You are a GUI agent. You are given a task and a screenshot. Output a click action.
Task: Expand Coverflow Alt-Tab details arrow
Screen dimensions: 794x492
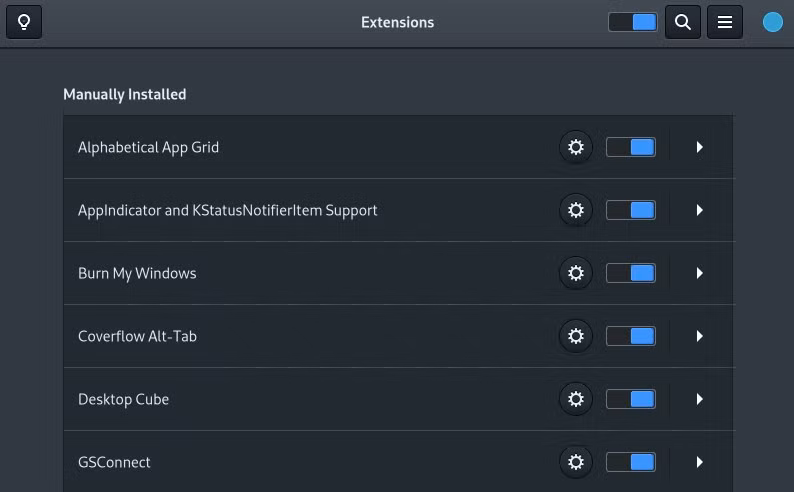coord(699,336)
